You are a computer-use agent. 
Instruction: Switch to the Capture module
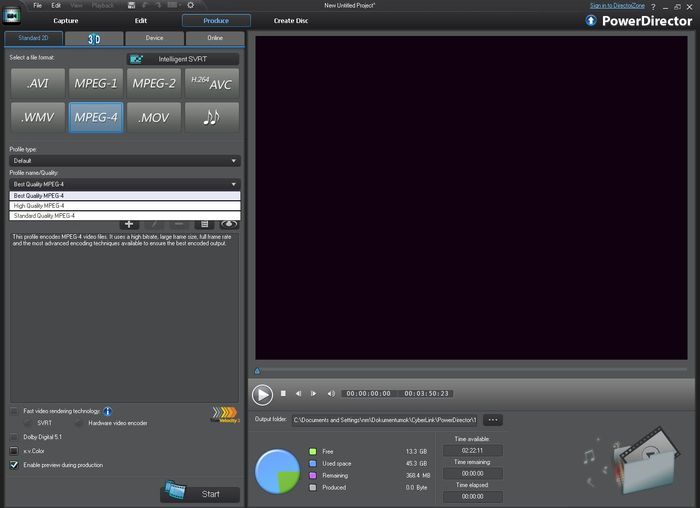click(66, 21)
